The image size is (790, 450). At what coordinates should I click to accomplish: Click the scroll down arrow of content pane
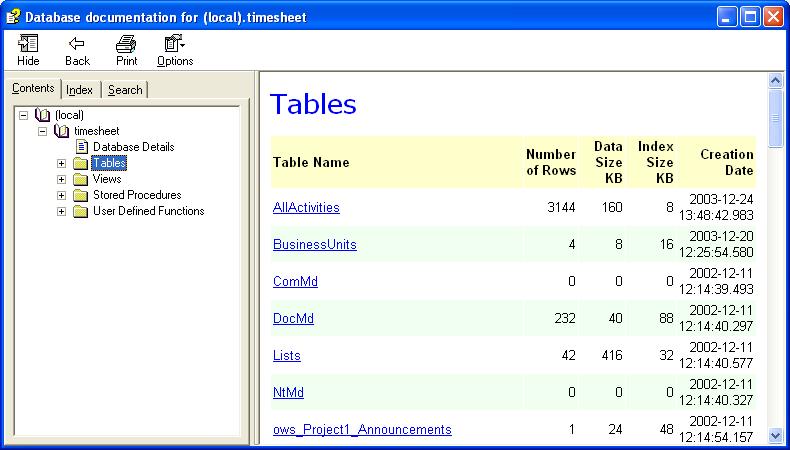tap(775, 435)
